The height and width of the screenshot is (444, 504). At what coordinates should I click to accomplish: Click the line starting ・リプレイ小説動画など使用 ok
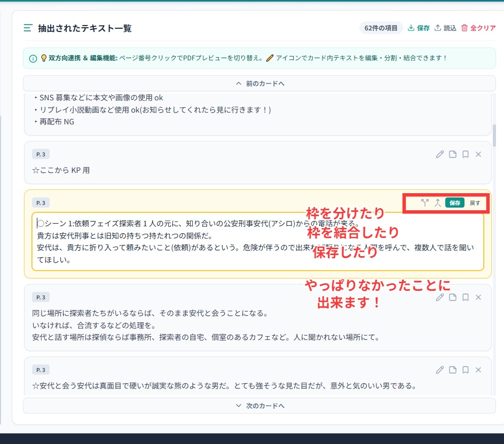152,110
